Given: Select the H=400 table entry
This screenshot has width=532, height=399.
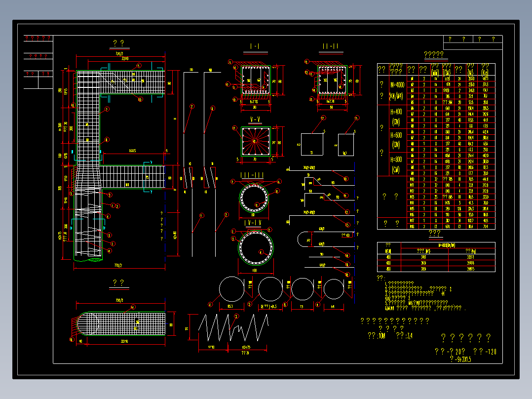Looking at the screenshot, I should (x=396, y=112).
